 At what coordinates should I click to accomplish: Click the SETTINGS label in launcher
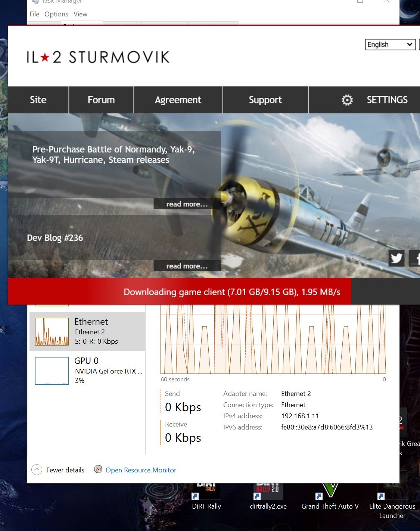387,100
